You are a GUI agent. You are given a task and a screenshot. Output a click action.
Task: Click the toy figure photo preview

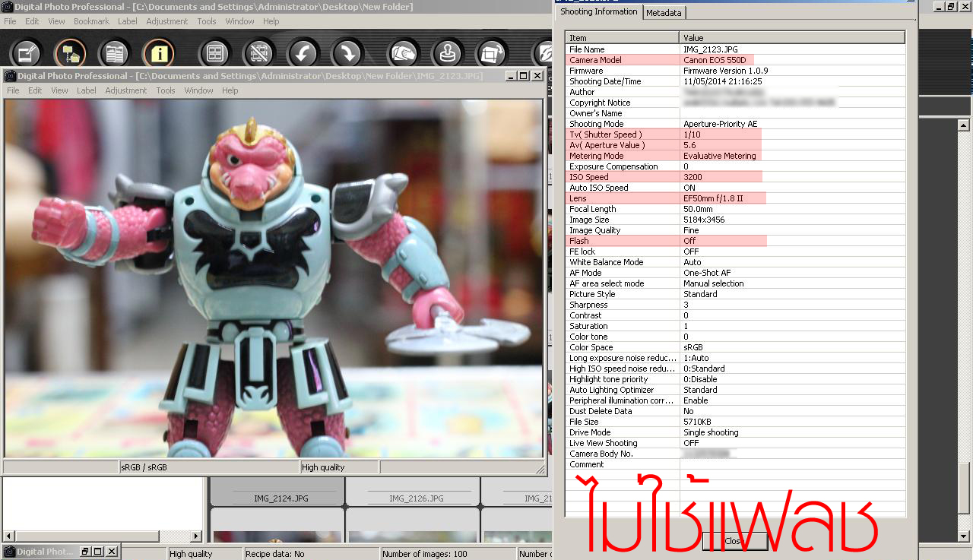(x=274, y=278)
